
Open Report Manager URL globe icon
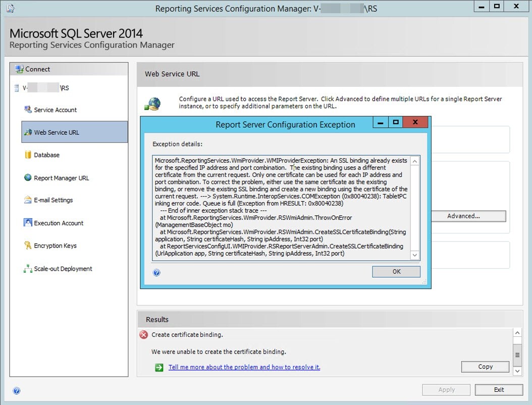[28, 178]
